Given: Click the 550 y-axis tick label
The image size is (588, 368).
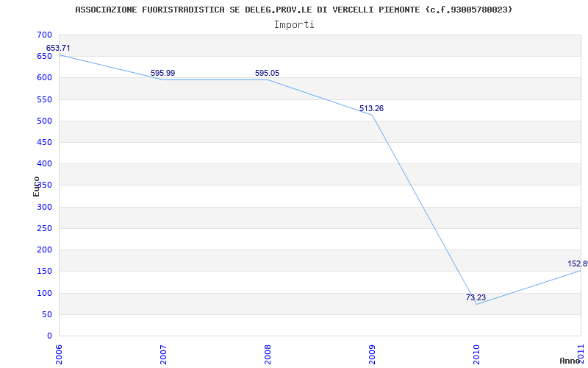Looking at the screenshot, I should pyautogui.click(x=44, y=99).
